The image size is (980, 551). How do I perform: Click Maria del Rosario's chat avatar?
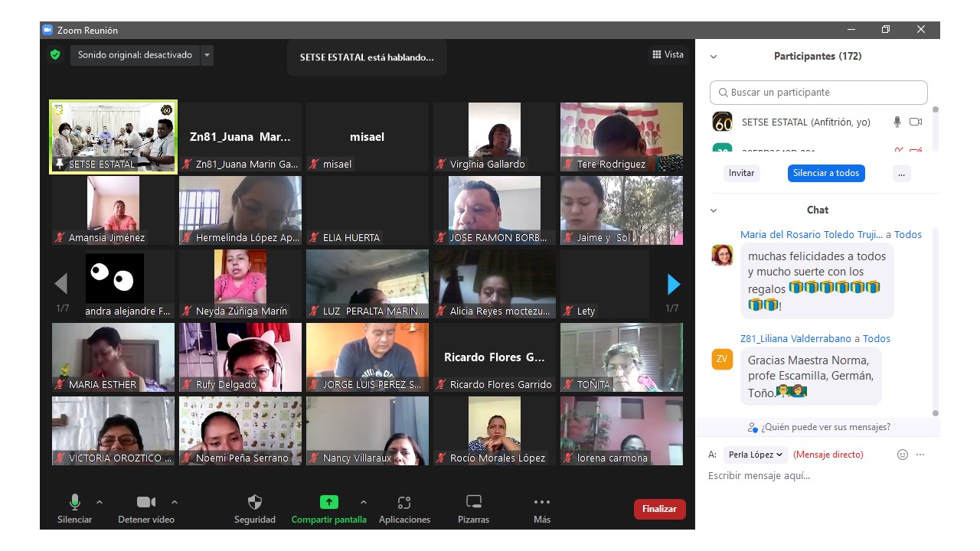click(722, 255)
